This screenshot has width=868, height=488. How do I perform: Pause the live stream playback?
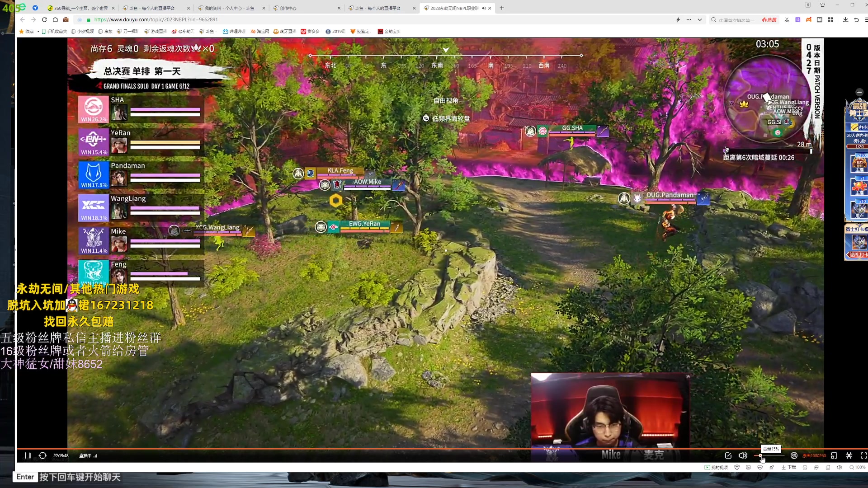28,455
